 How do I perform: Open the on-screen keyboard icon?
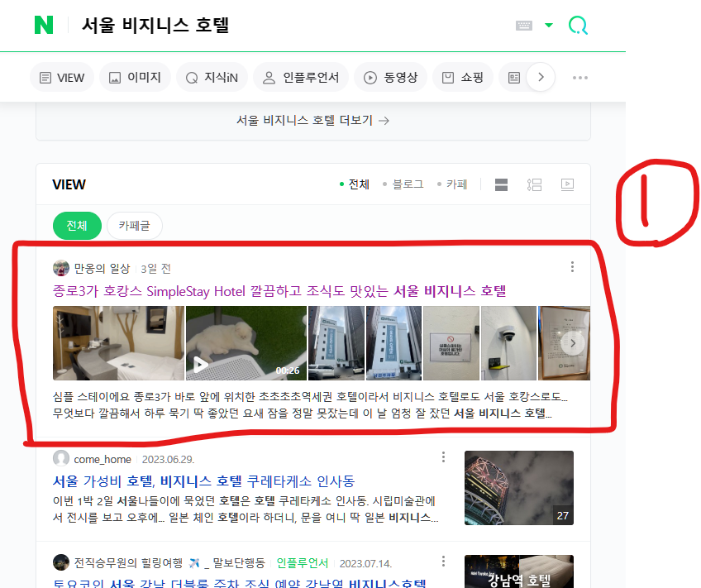point(524,26)
